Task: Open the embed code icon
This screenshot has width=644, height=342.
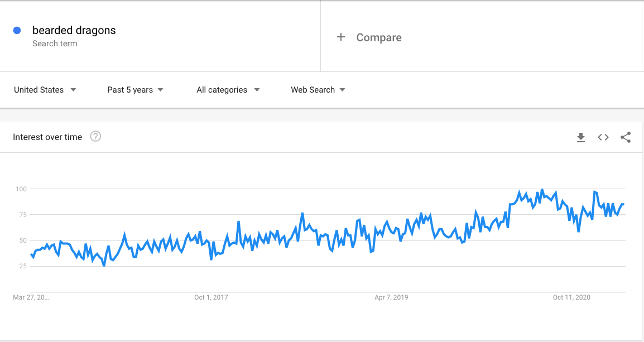Action: (603, 137)
